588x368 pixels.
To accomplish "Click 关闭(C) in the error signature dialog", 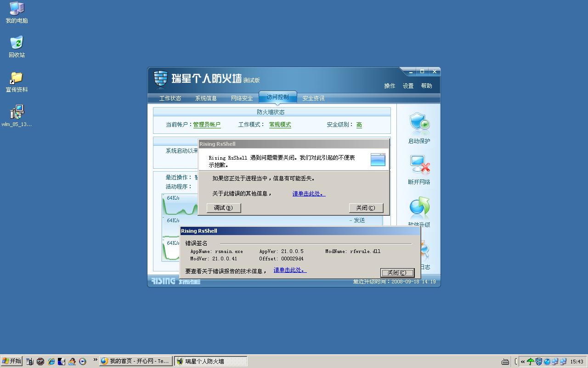I will pos(397,273).
